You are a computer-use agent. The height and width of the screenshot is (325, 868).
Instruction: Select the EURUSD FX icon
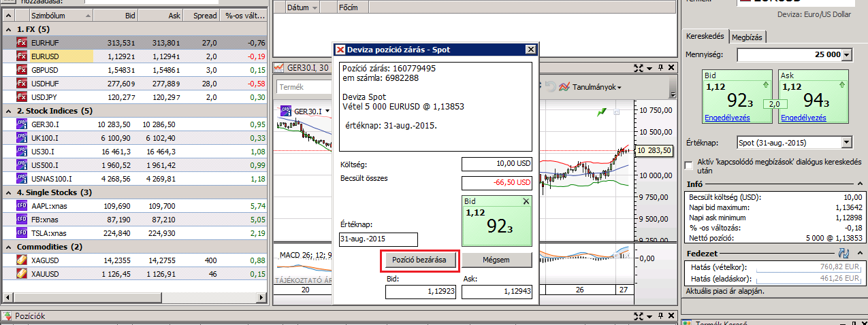[21, 56]
